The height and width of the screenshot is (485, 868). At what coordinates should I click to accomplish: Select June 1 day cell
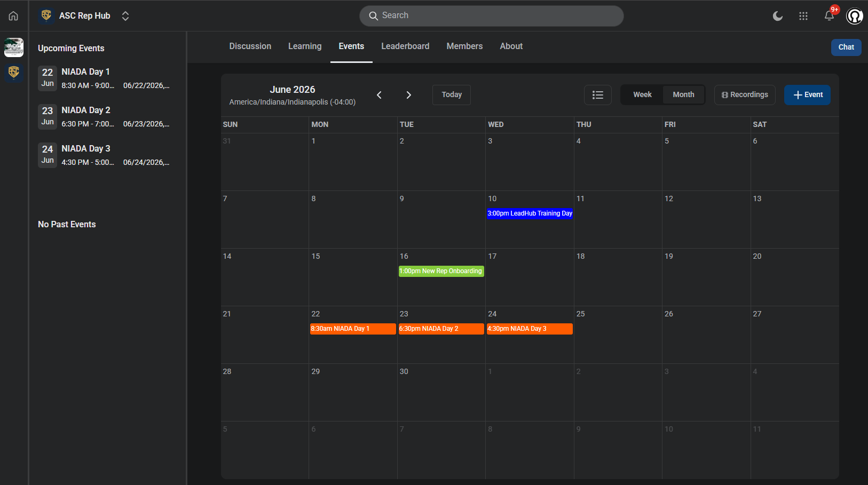[353, 162]
